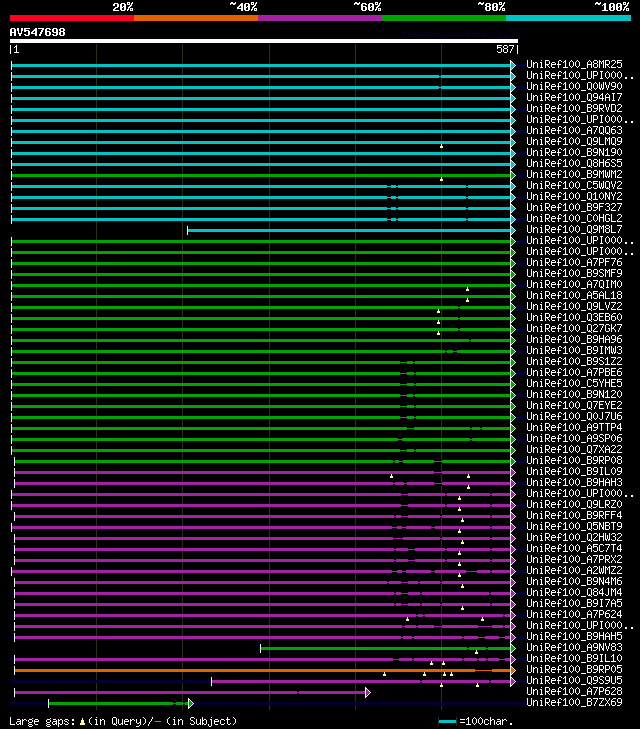Select the UniRef100_B9MWM2 label

click(x=574, y=174)
